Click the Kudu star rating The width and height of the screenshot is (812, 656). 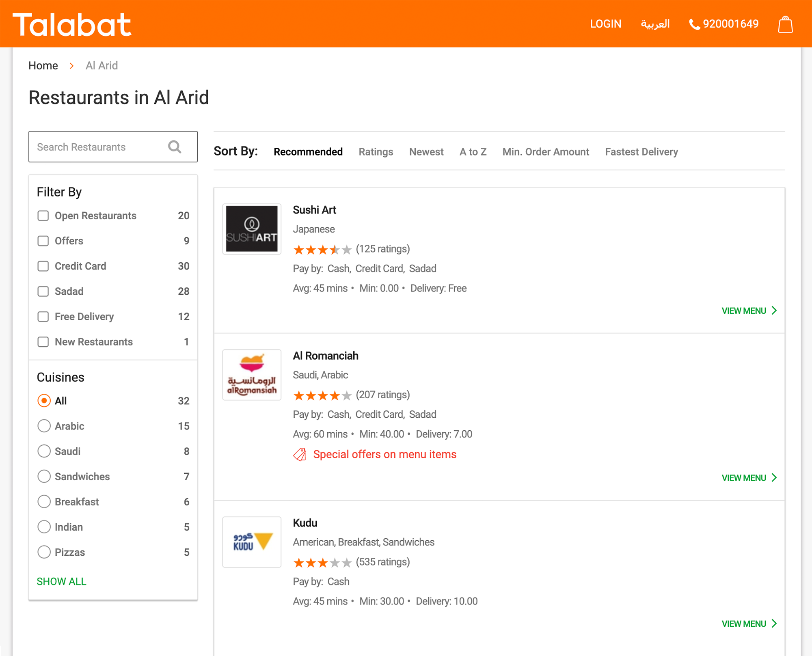(322, 562)
